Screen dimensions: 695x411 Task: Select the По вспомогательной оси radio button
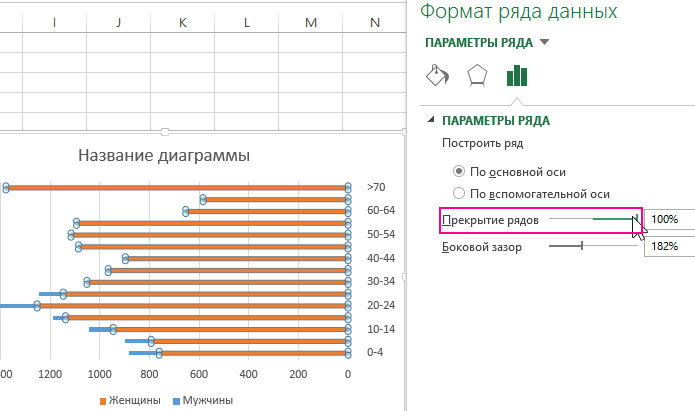tap(459, 193)
